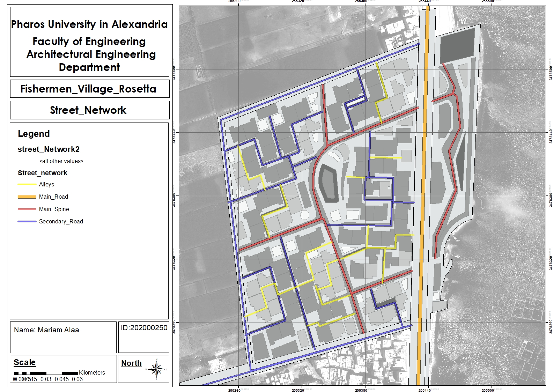Click the yellow Alleys legend line
This screenshot has height=392, width=554.
(x=27, y=184)
